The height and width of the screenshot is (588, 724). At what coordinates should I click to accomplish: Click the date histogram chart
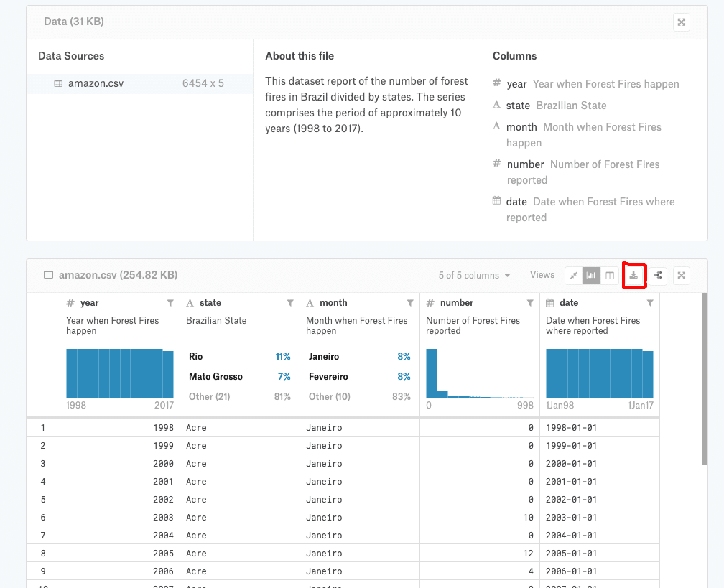(x=600, y=373)
